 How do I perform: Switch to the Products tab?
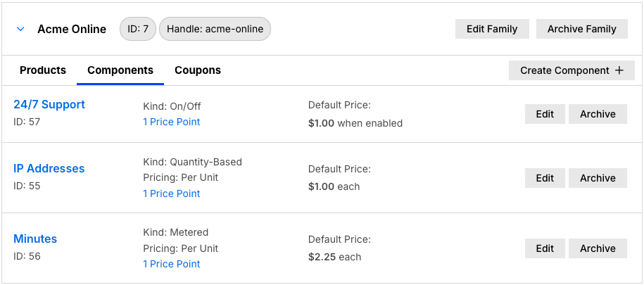click(x=43, y=70)
